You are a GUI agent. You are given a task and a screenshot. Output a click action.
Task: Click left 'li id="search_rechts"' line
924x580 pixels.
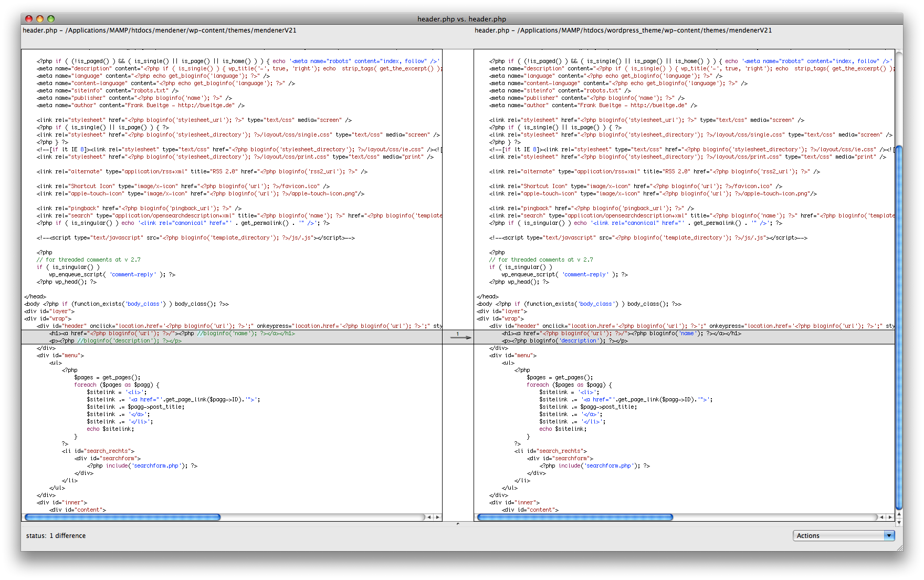(98, 451)
